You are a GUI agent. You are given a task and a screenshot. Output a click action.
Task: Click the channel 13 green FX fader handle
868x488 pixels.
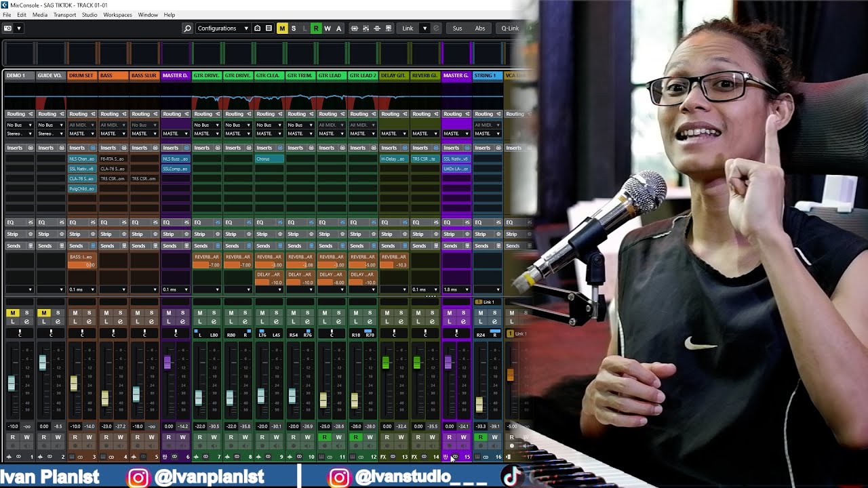click(x=386, y=362)
